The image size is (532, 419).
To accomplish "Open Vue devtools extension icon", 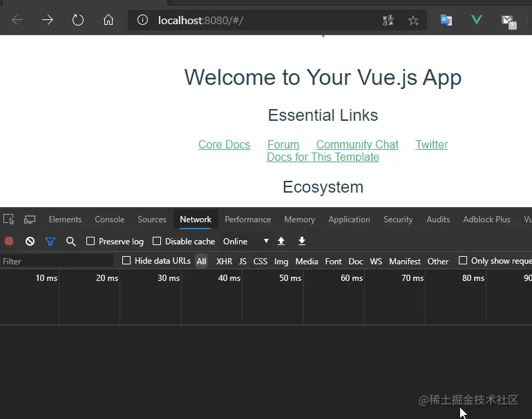I will pos(476,20).
